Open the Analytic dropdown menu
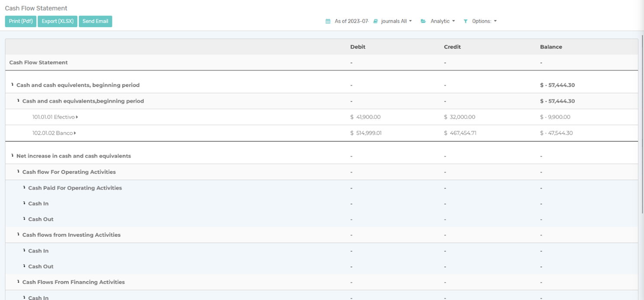Viewport: 644px width, 300px height. (x=442, y=21)
